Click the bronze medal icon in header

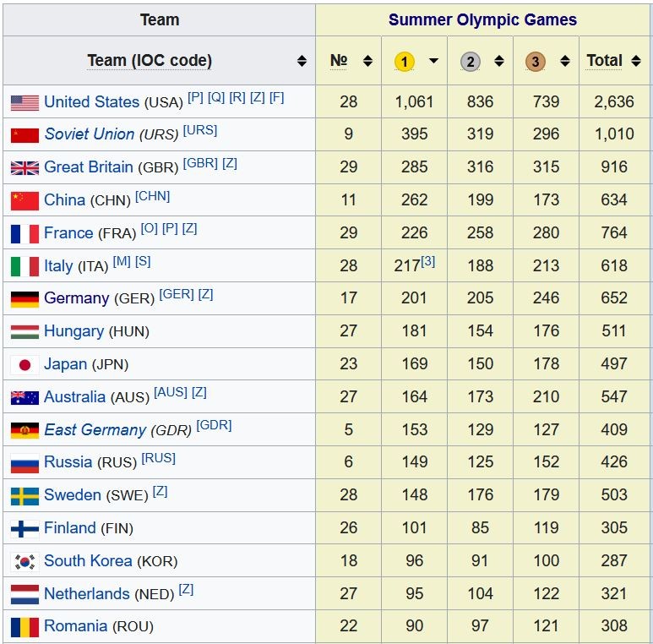[535, 61]
